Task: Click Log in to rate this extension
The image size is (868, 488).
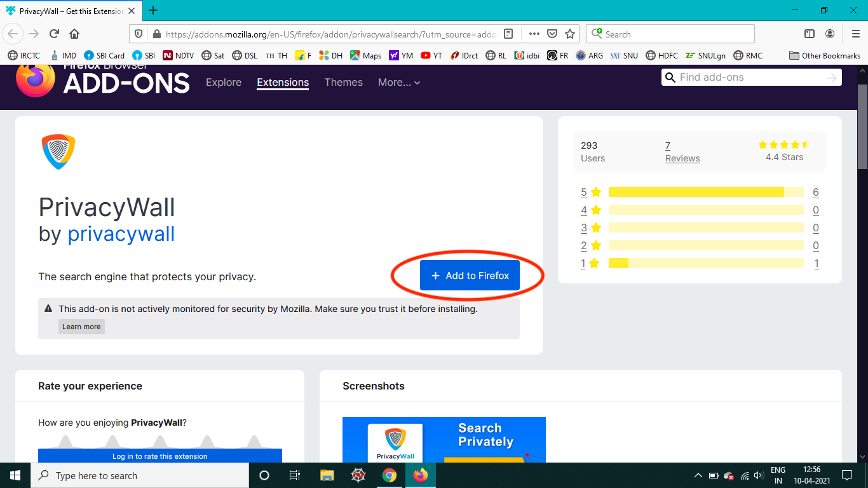Action: pyautogui.click(x=160, y=456)
